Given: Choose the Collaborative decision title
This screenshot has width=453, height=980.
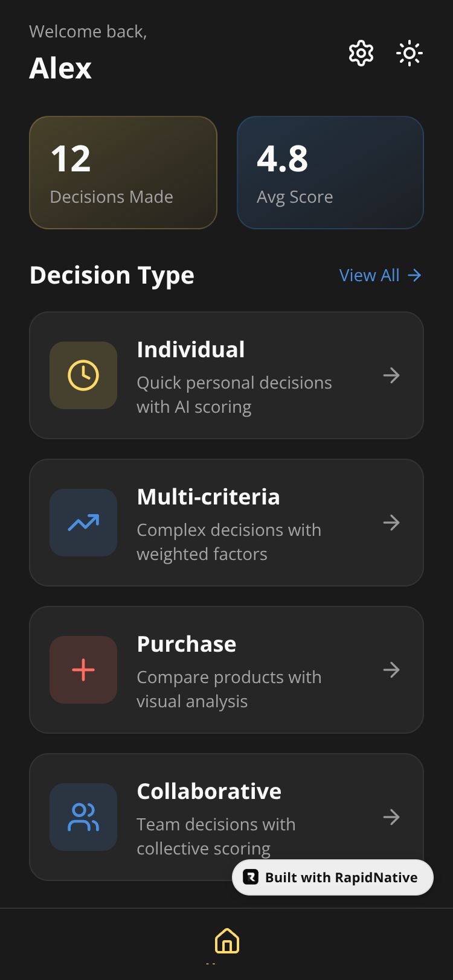Looking at the screenshot, I should coord(209,791).
